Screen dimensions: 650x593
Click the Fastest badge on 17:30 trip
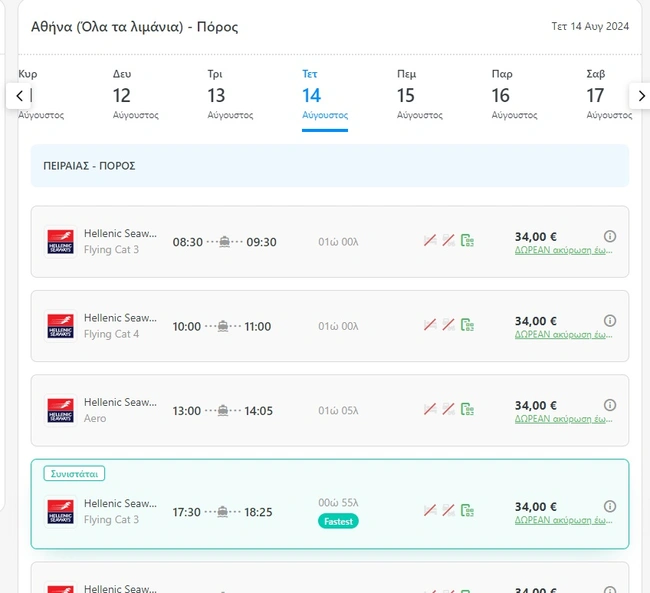(338, 521)
